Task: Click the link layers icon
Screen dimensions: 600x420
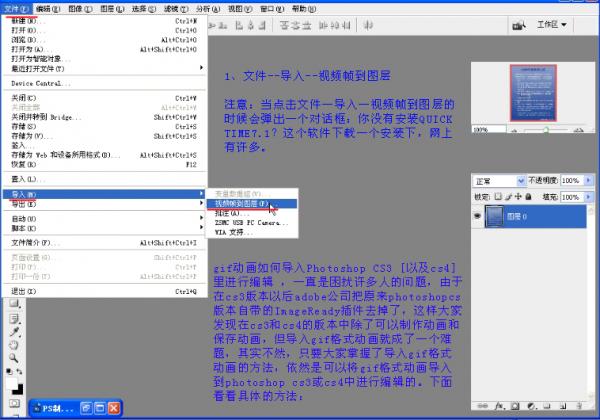Action: [483, 406]
